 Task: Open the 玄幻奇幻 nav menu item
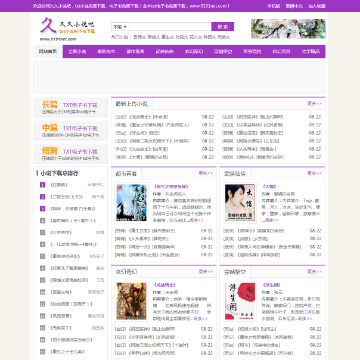(194, 52)
